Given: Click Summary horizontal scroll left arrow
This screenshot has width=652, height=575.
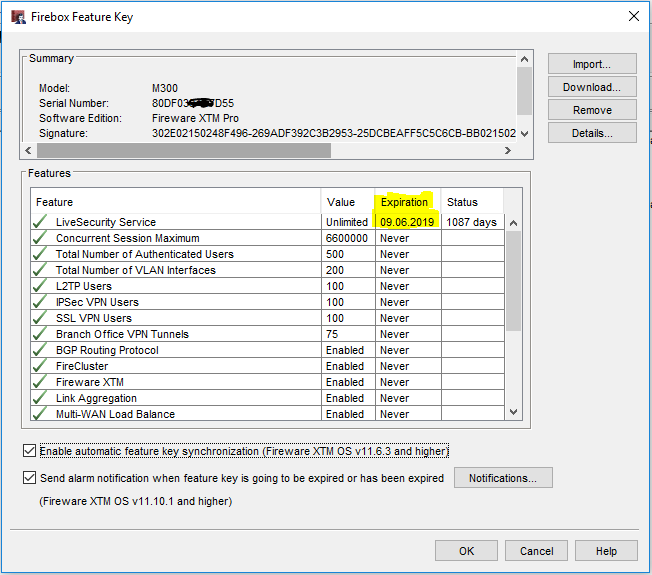Looking at the screenshot, I should 28,151.
